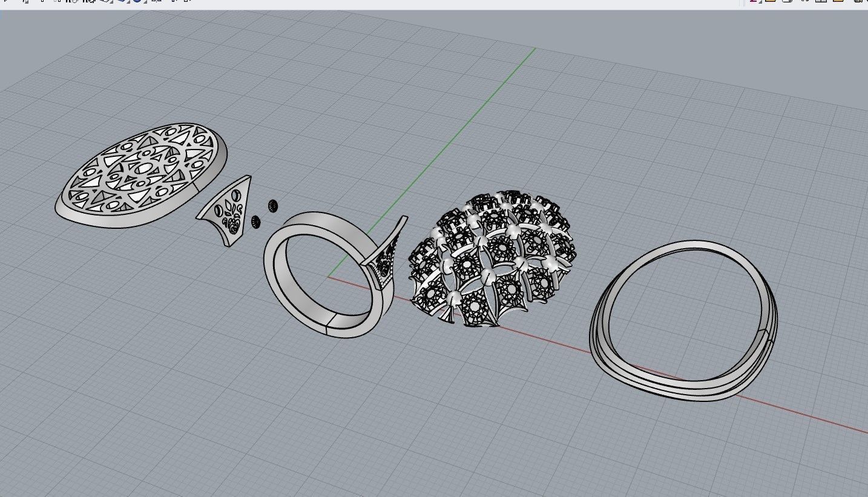Image resolution: width=868 pixels, height=497 pixels.
Task: Select the upper small round gem object
Action: click(272, 206)
